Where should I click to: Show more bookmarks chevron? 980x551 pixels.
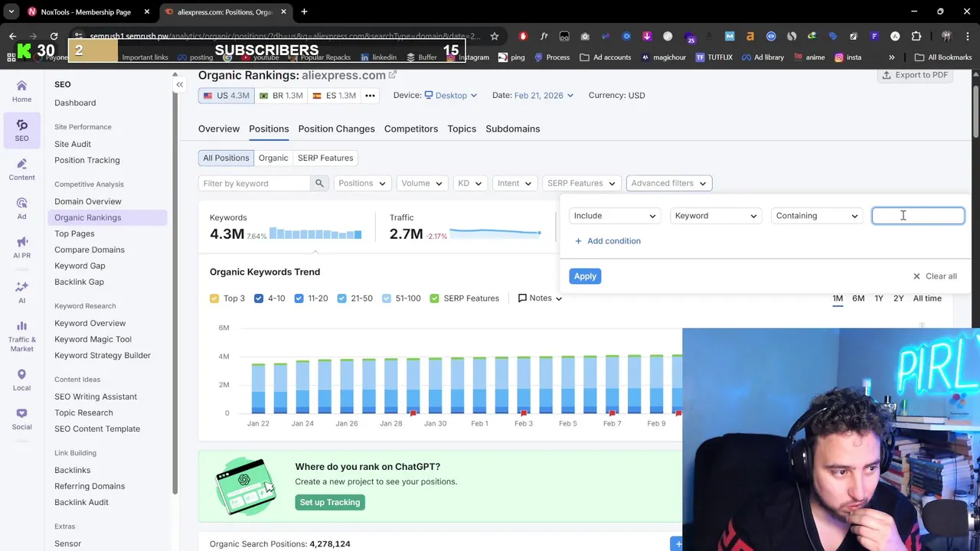[891, 57]
